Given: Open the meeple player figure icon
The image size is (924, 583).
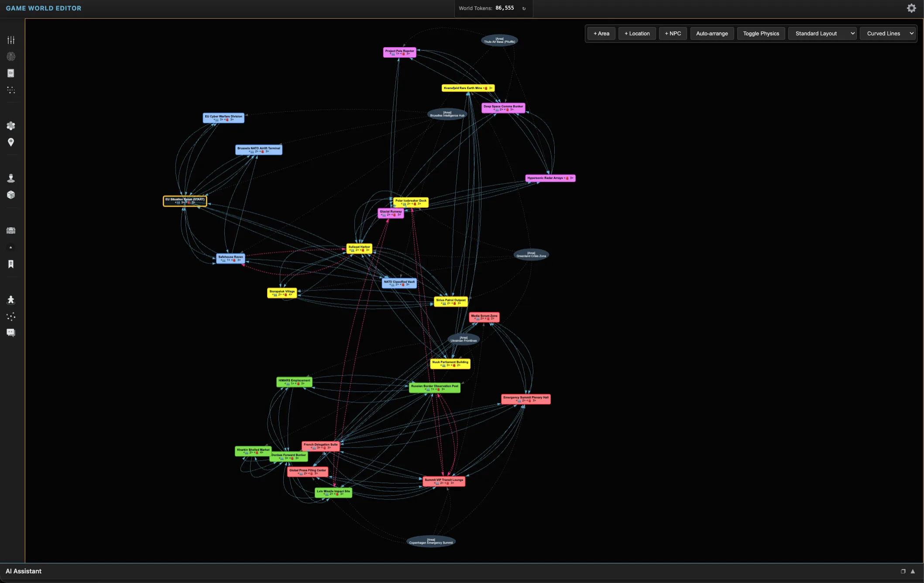Looking at the screenshot, I should 11,300.
